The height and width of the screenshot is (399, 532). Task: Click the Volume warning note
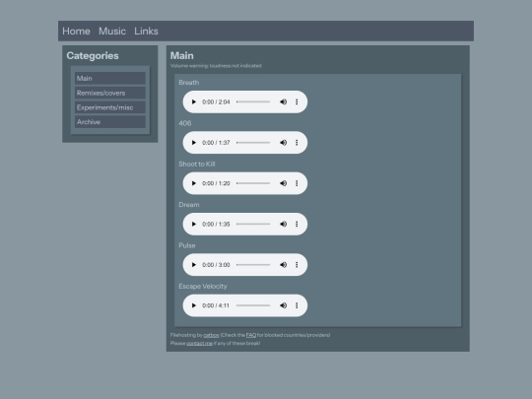pos(216,66)
